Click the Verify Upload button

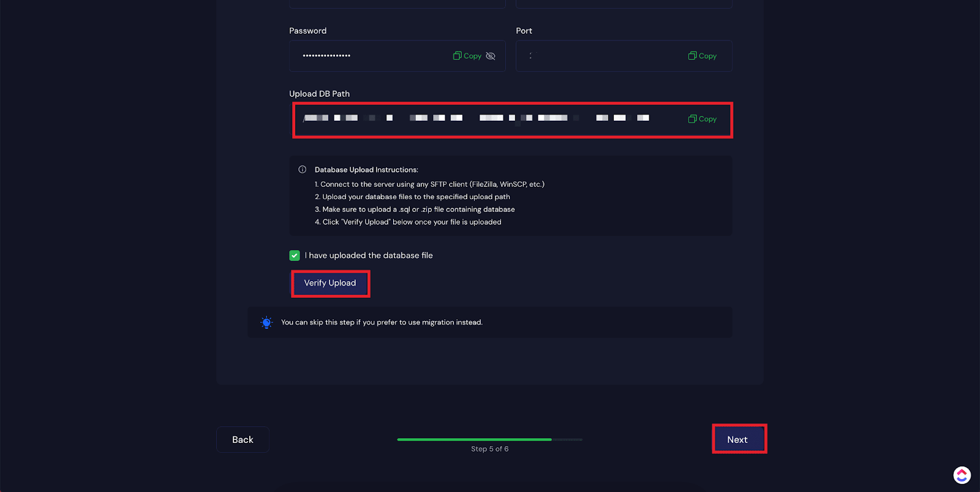[x=330, y=283]
